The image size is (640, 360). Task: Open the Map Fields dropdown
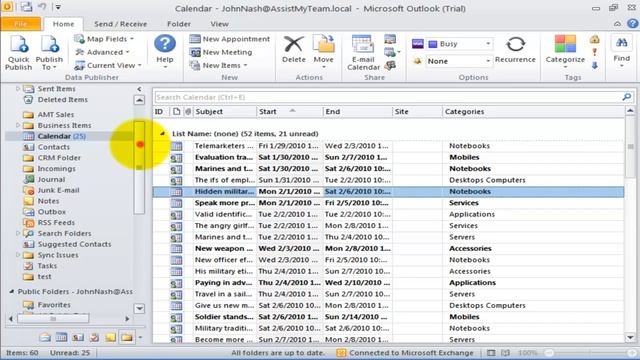(x=104, y=39)
